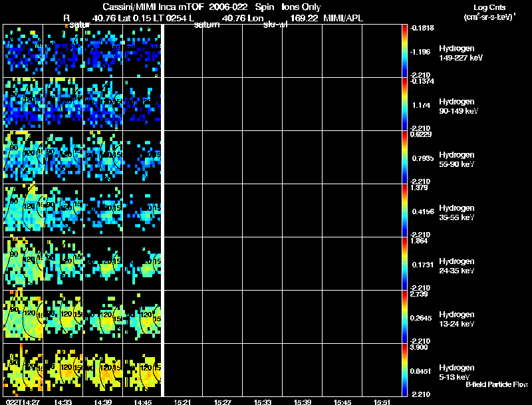The width and height of the screenshot is (532, 405).
Task: Click the 'Hydrogen 149-227 keV' row label
Action: tap(460, 53)
